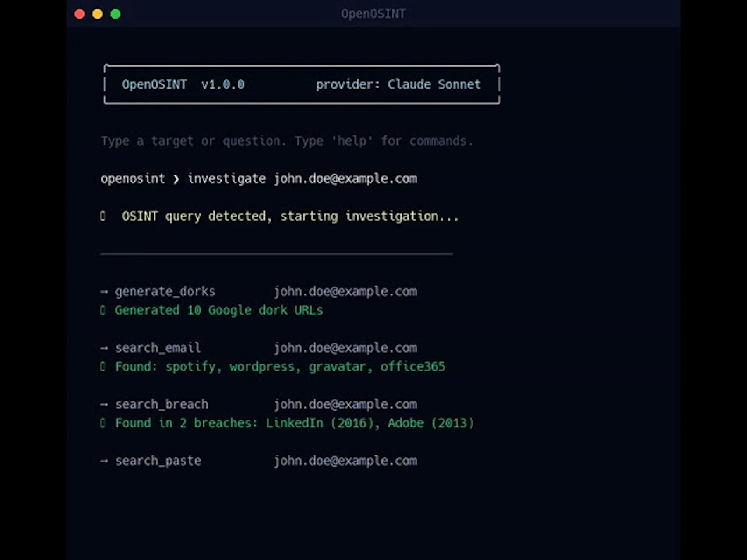The image size is (747, 560).
Task: Click the arrow before search_email
Action: (x=104, y=349)
